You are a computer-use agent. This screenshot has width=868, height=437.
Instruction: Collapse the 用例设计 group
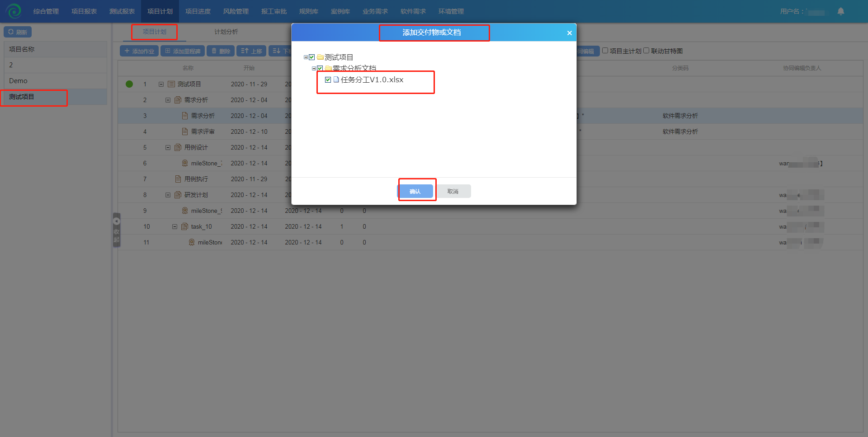pyautogui.click(x=168, y=147)
